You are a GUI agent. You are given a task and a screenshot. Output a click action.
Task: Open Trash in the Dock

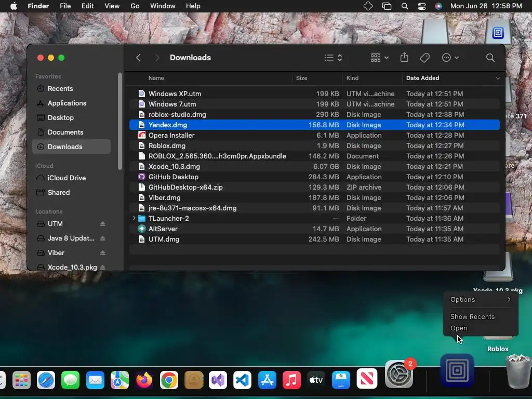point(518,371)
